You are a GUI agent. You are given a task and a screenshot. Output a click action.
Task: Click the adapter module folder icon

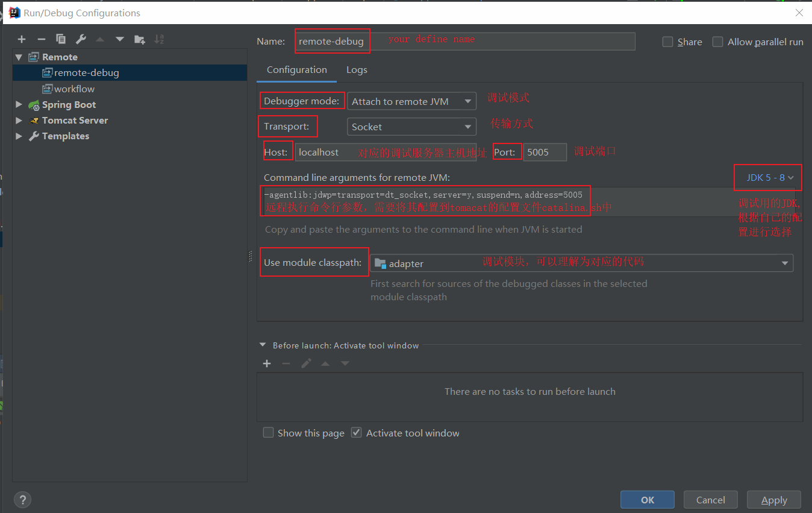(380, 263)
